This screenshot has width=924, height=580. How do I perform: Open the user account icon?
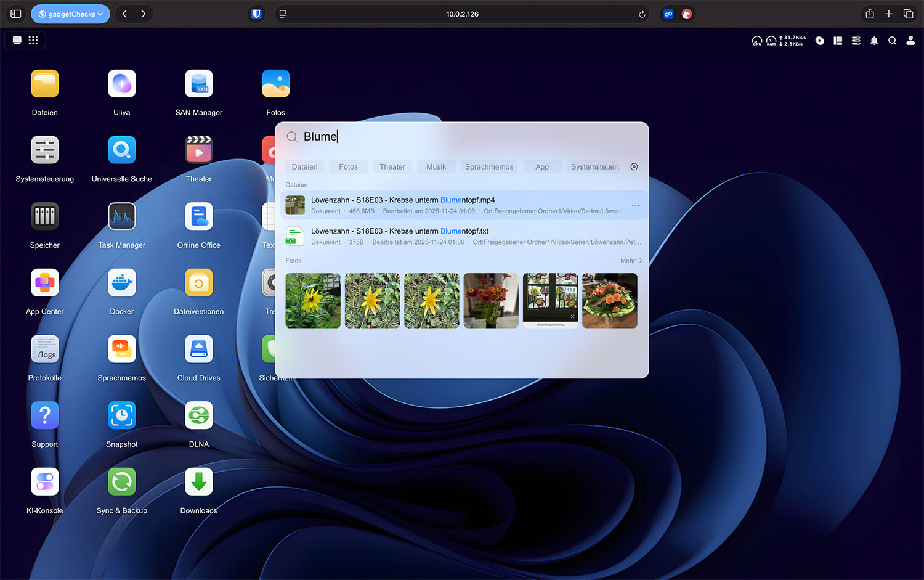click(910, 41)
